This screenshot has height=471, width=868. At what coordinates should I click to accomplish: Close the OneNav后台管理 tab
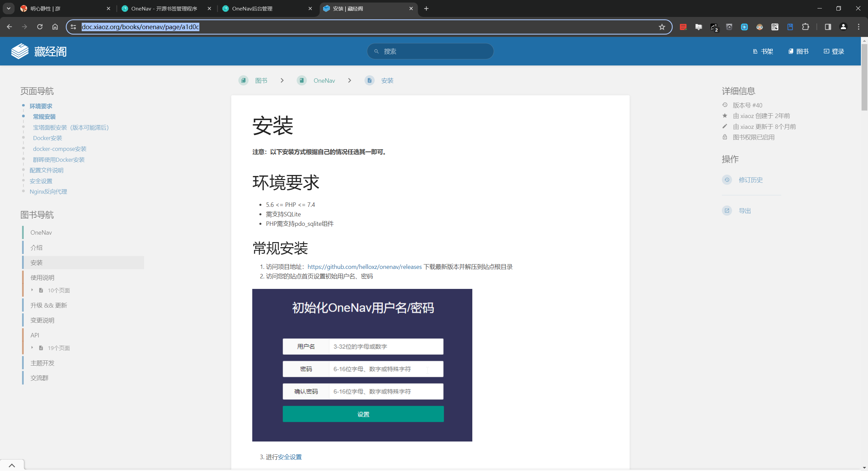(310, 8)
